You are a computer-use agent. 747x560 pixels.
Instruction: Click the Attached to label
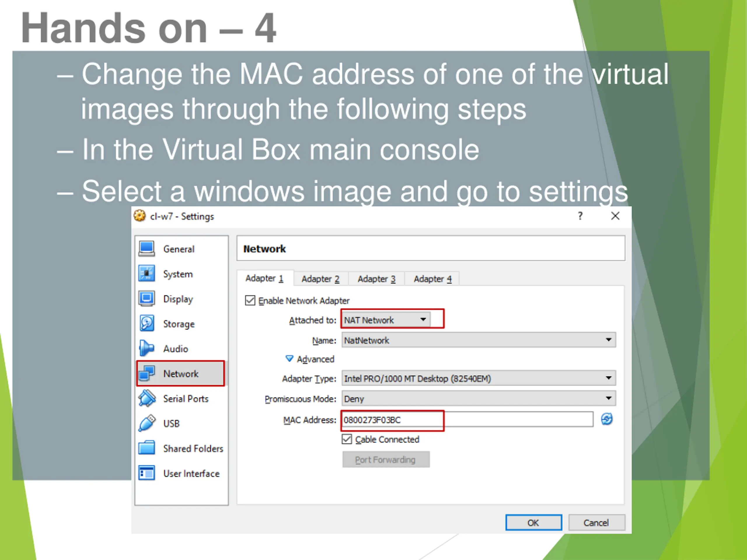click(313, 320)
